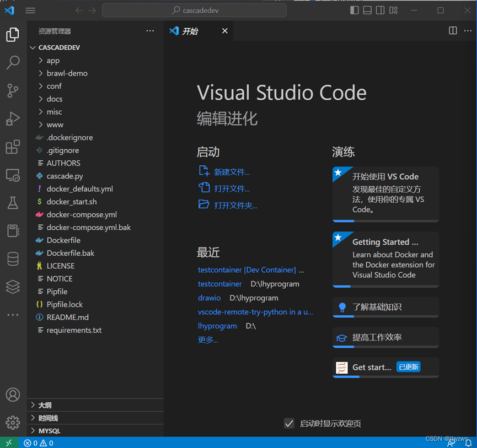The image size is (477, 448).
Task: Close the 开始 tab
Action: tap(225, 31)
